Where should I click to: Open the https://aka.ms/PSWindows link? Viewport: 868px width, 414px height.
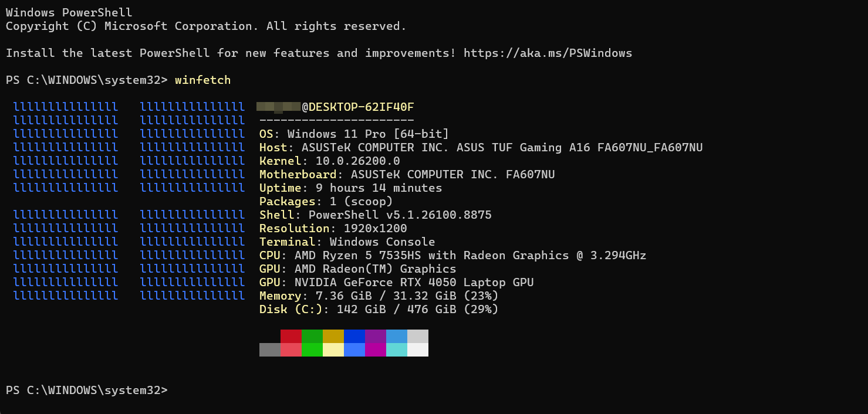[x=548, y=53]
